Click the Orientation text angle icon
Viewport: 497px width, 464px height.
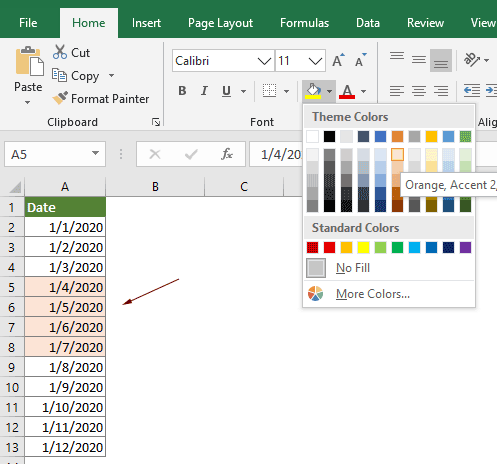coord(472,60)
